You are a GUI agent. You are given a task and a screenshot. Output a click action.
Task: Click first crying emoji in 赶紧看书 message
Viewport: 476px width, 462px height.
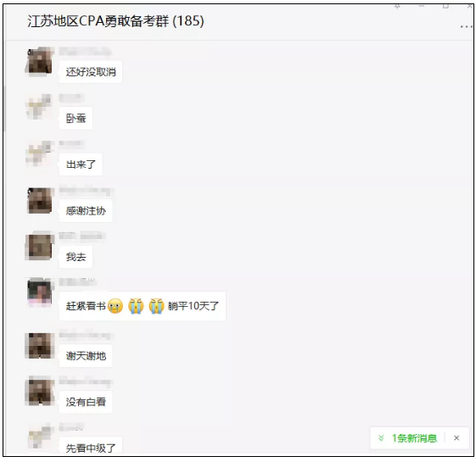click(x=115, y=306)
